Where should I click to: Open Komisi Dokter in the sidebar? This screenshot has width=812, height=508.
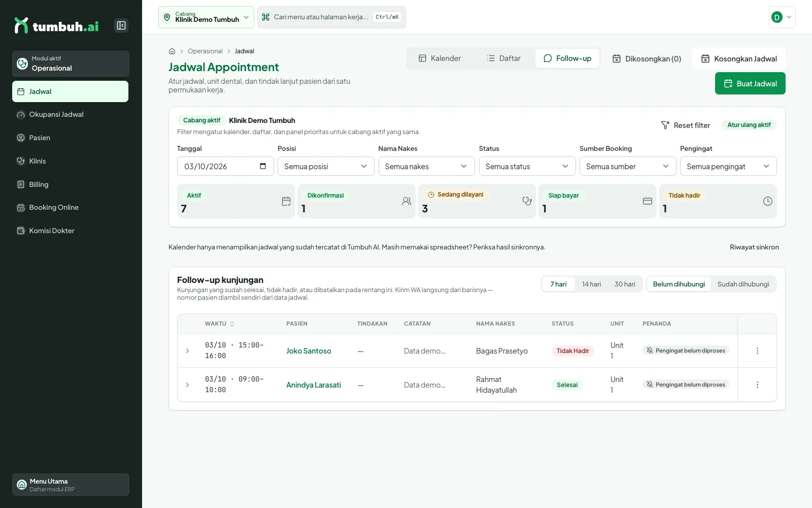coord(70,231)
